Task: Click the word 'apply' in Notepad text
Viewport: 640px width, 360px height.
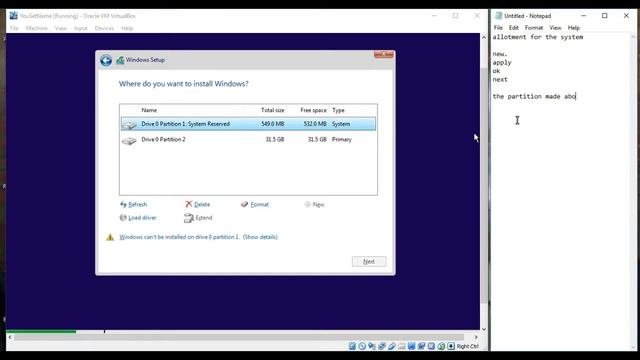Action: tap(502, 62)
